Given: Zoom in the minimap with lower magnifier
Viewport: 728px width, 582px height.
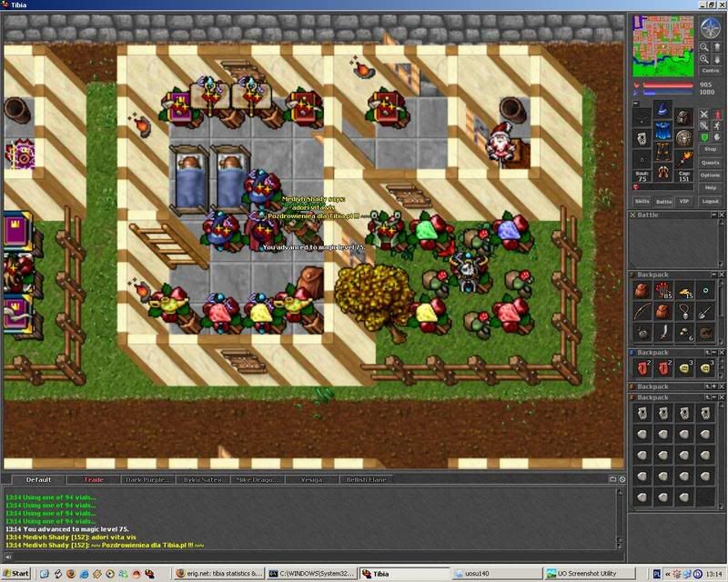Looking at the screenshot, I should [x=704, y=59].
